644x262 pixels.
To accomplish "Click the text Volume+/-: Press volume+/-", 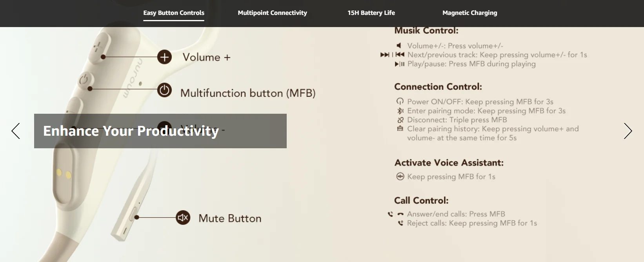I will 455,46.
